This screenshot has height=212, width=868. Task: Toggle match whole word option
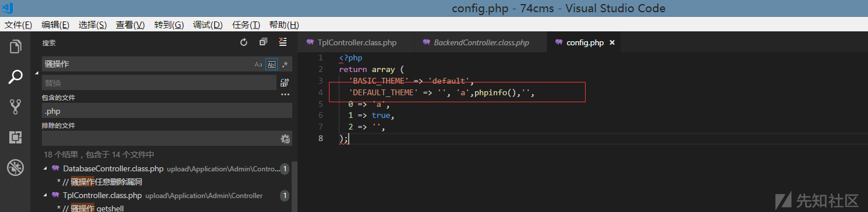click(x=271, y=64)
